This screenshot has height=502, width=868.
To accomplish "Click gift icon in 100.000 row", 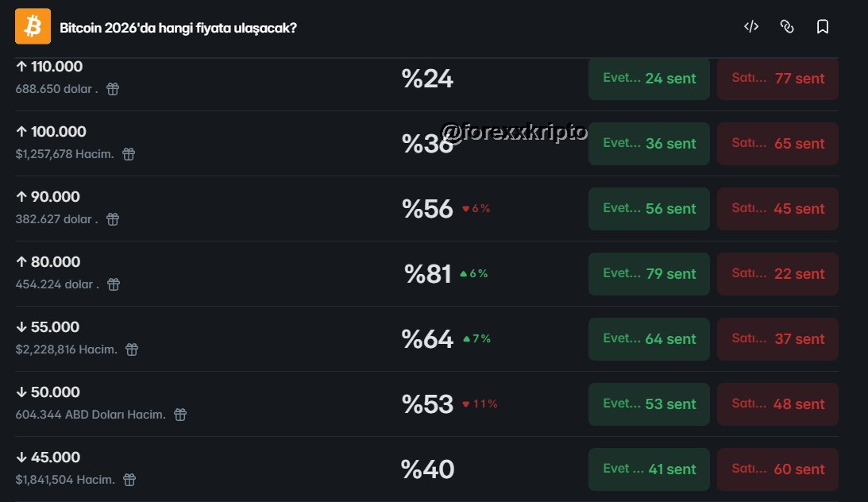I will [x=129, y=154].
